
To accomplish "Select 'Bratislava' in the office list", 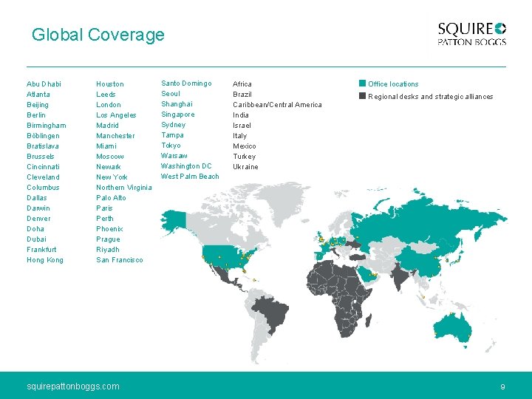I will pos(43,146).
